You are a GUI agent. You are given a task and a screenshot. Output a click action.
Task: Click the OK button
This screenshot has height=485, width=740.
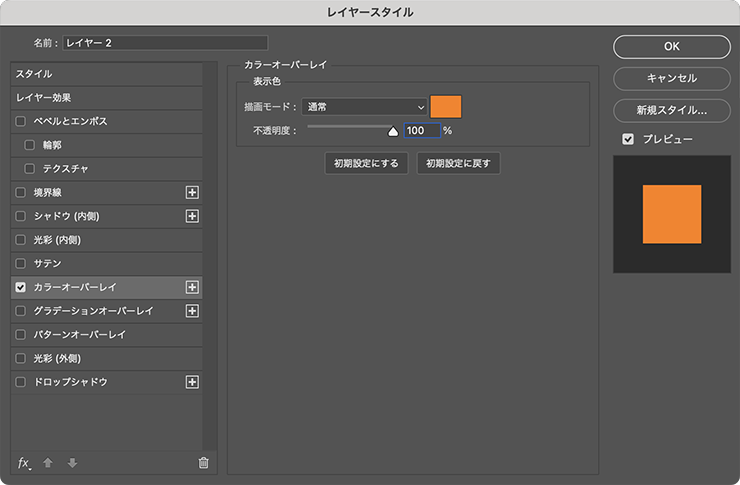[x=671, y=46]
